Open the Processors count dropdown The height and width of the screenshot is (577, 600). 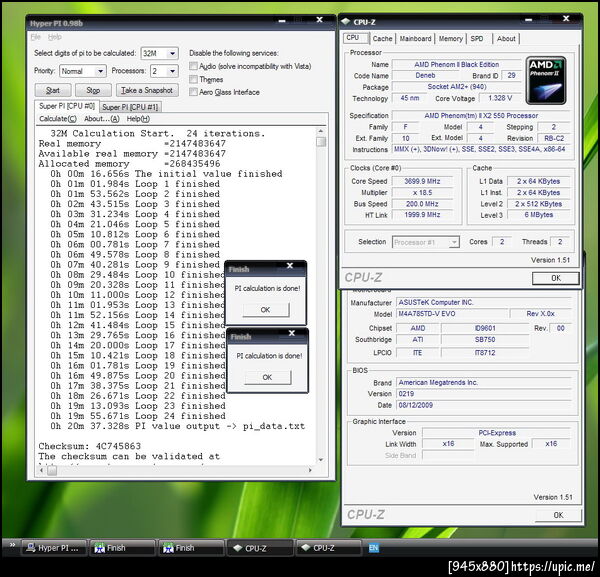[x=173, y=71]
